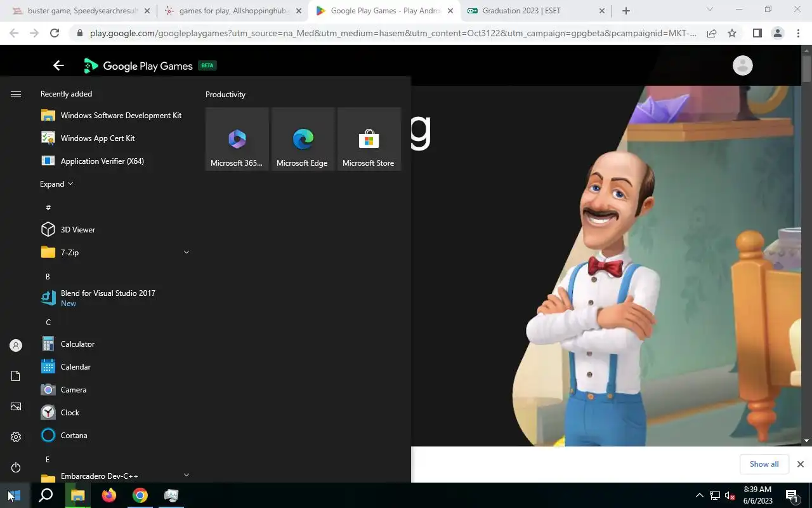Open Chrome three-dot menu
812x508 pixels.
click(798, 33)
